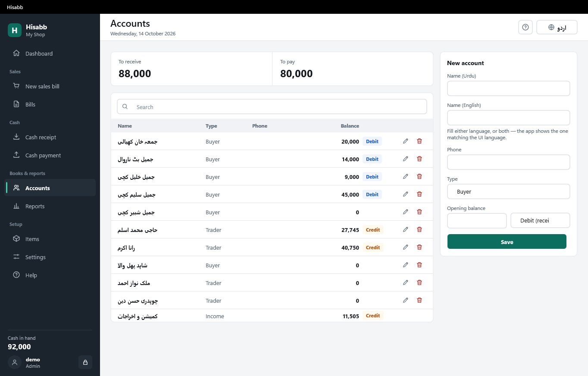Click the balance 45,000 cell
This screenshot has height=376, width=588.
tap(350, 195)
